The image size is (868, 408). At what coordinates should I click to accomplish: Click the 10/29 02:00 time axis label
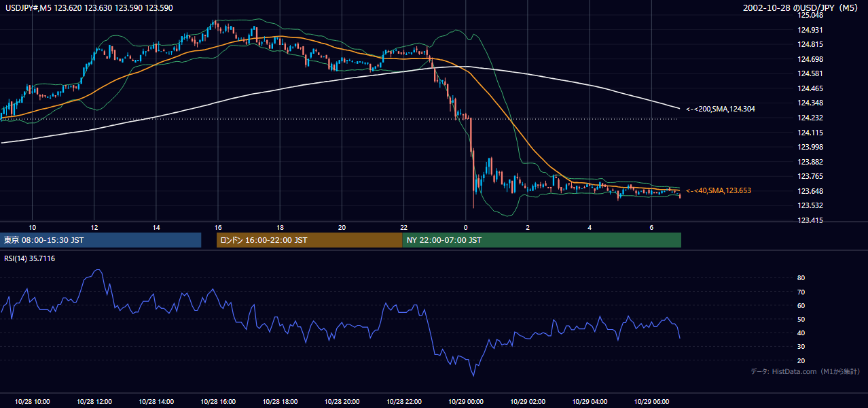528,401
